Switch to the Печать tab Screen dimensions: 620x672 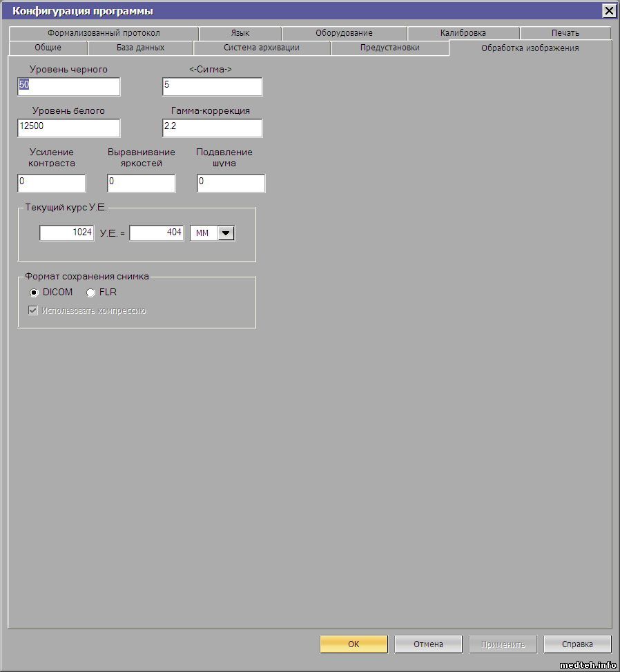click(565, 33)
